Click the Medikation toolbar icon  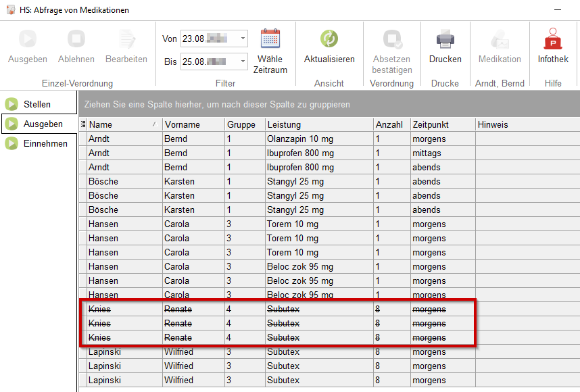click(500, 39)
